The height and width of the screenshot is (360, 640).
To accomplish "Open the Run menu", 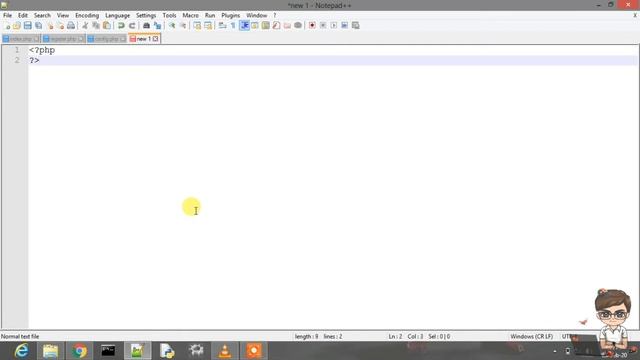I will point(210,15).
